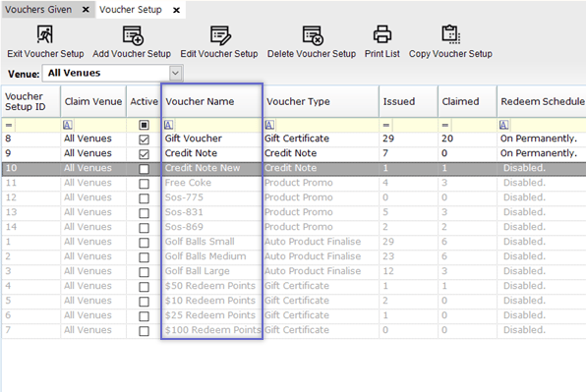The height and width of the screenshot is (392, 586).
Task: Select the Sos-775 voucher name
Action: 184,197
